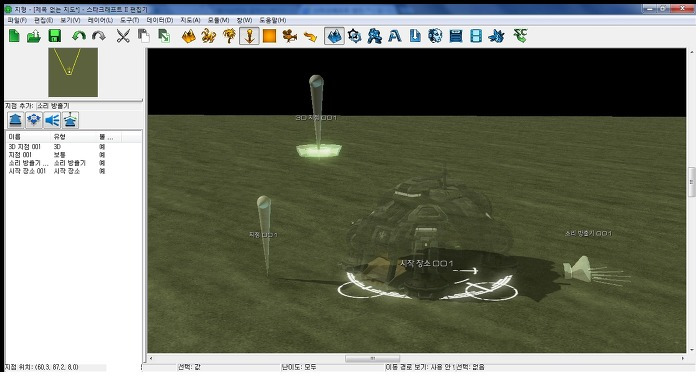Switch to Regions layer (orange square)
Viewport: 700px width, 376px height.
coord(270,36)
